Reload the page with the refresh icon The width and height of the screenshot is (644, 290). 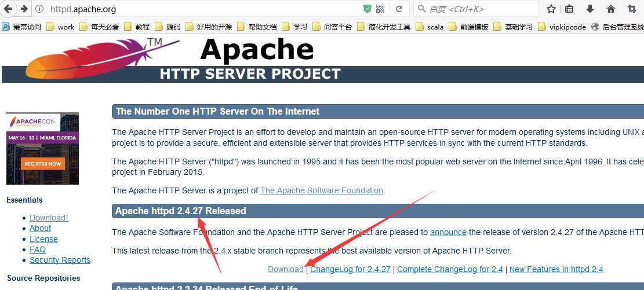point(399,9)
